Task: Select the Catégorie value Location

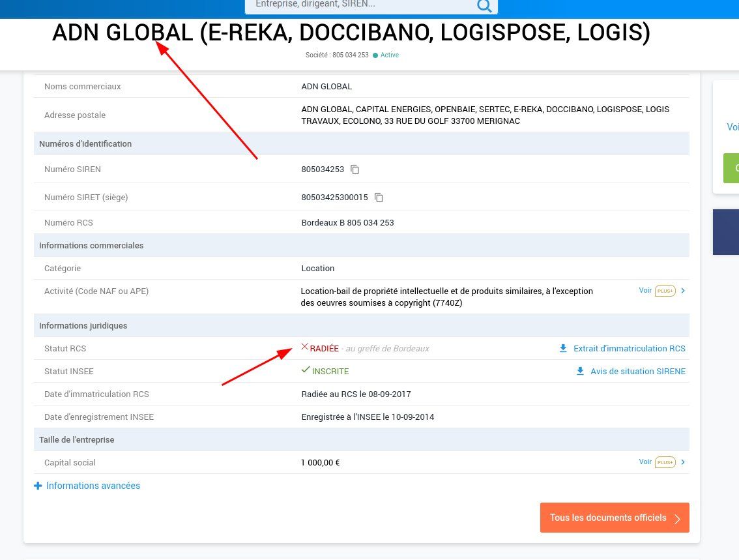Action: (x=317, y=268)
